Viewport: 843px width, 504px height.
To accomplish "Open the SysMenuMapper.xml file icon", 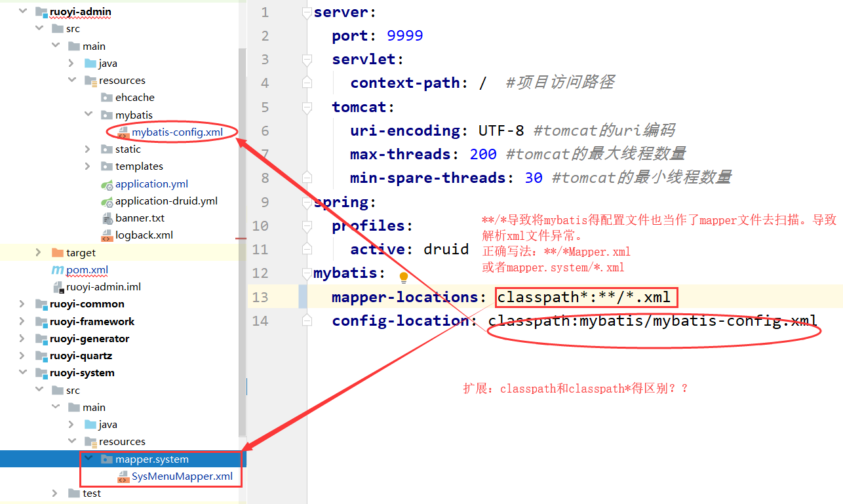I will pyautogui.click(x=121, y=476).
